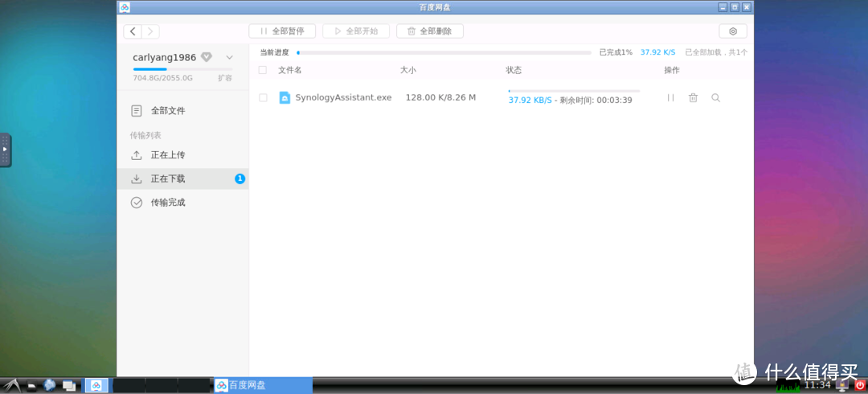Image resolution: width=868 pixels, height=394 pixels.
Task: Delete the SynologyAssistant.exe download task
Action: pyautogui.click(x=693, y=97)
